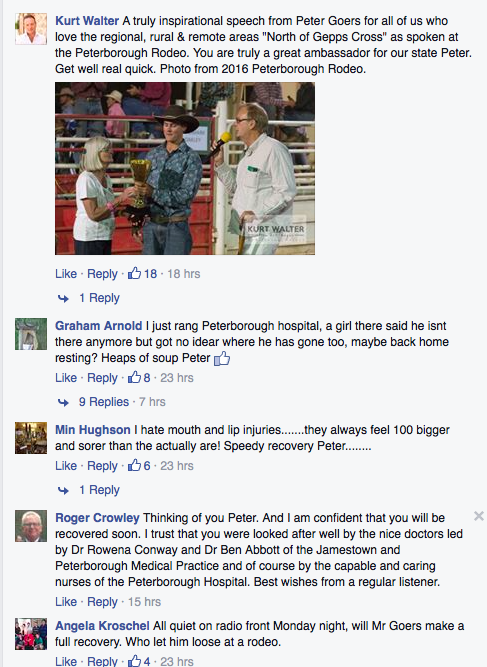
Task: Open Graham Arnold's avatar
Action: pos(31,334)
